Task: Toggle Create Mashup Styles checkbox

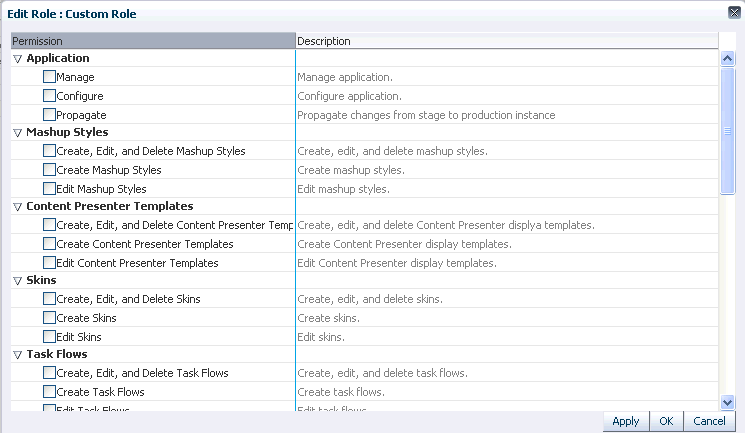Action: click(50, 170)
